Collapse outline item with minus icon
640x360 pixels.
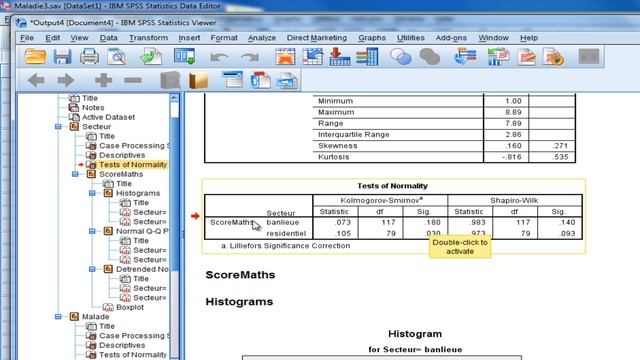[x=133, y=80]
